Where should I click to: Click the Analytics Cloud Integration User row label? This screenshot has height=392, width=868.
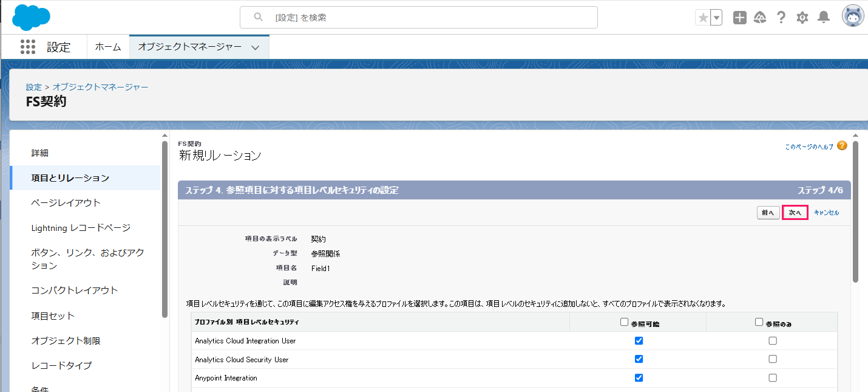[x=245, y=341]
